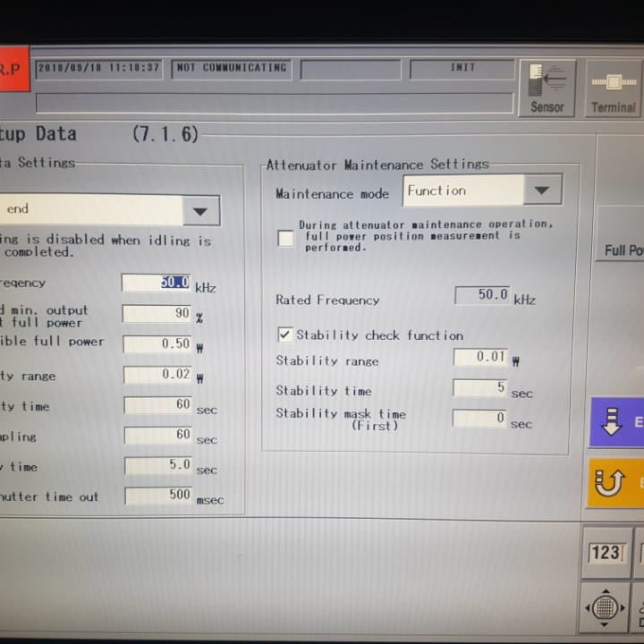The width and height of the screenshot is (644, 644).
Task: Click the 90 % min. output field
Action: pos(157,314)
